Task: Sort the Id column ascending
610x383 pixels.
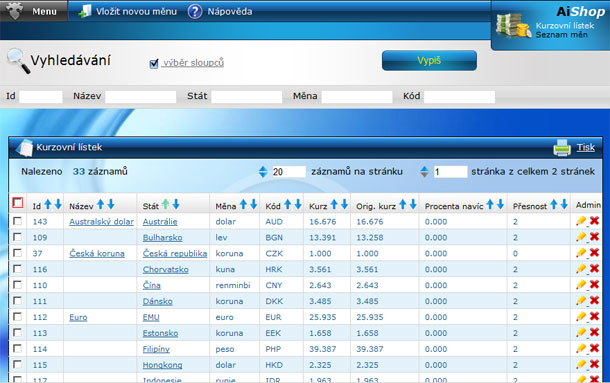Action: [48, 204]
